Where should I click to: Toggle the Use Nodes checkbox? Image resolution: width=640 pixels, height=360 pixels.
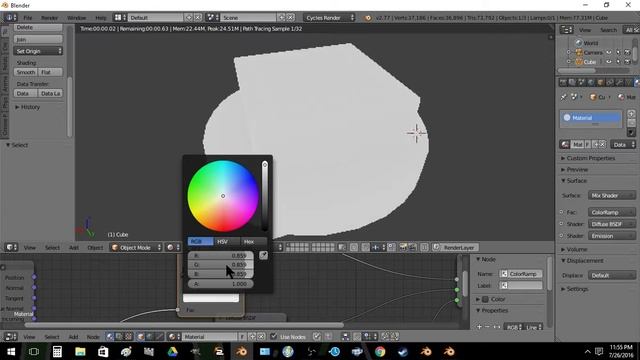point(274,336)
